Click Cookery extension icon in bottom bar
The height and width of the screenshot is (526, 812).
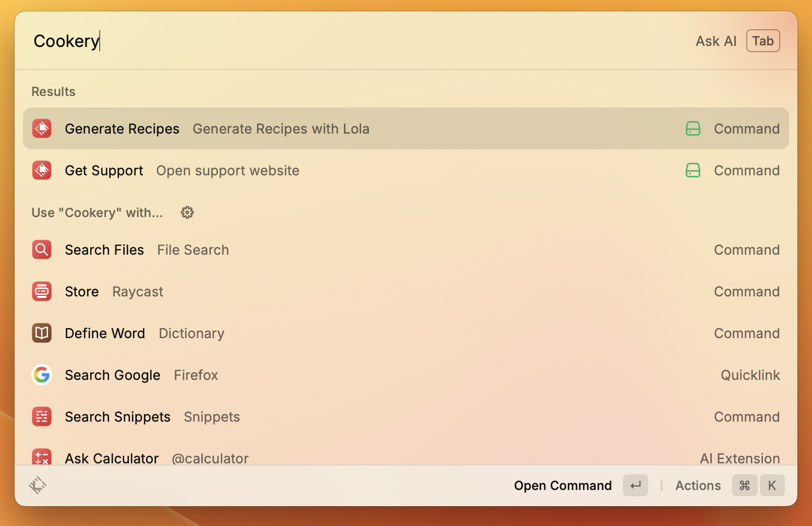click(38, 485)
